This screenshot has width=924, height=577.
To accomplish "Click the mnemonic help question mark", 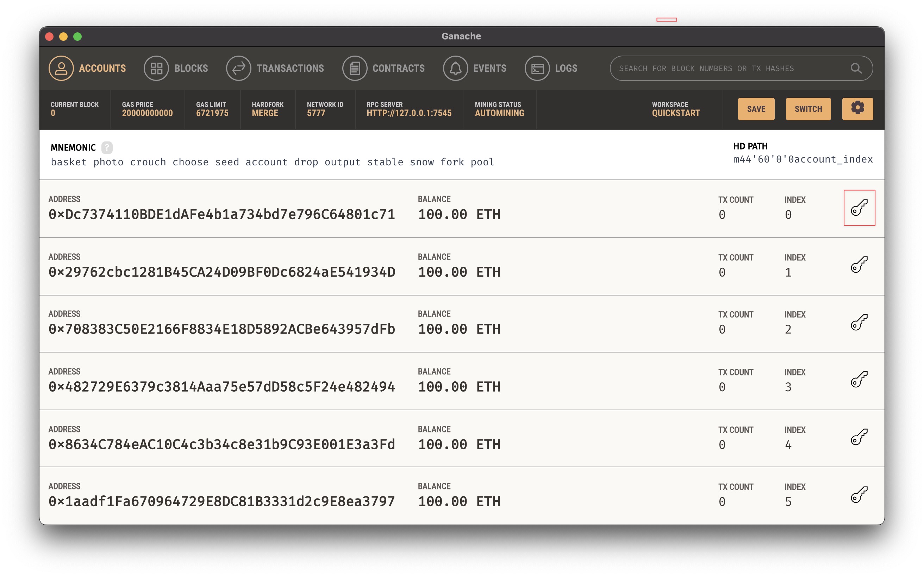I will click(107, 147).
